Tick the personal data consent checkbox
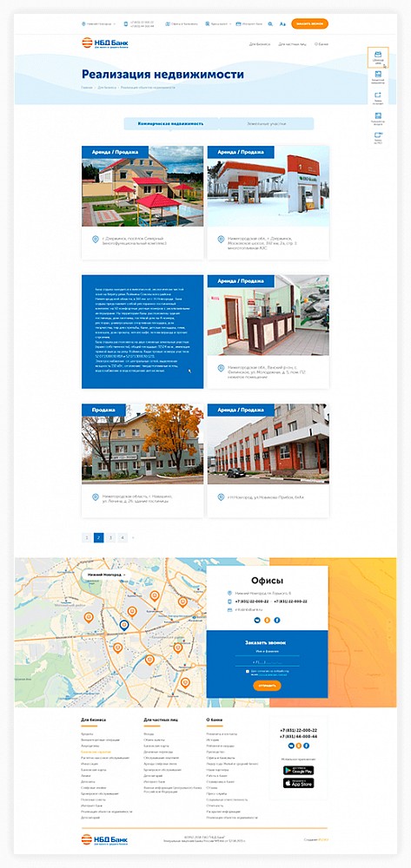 (x=249, y=671)
